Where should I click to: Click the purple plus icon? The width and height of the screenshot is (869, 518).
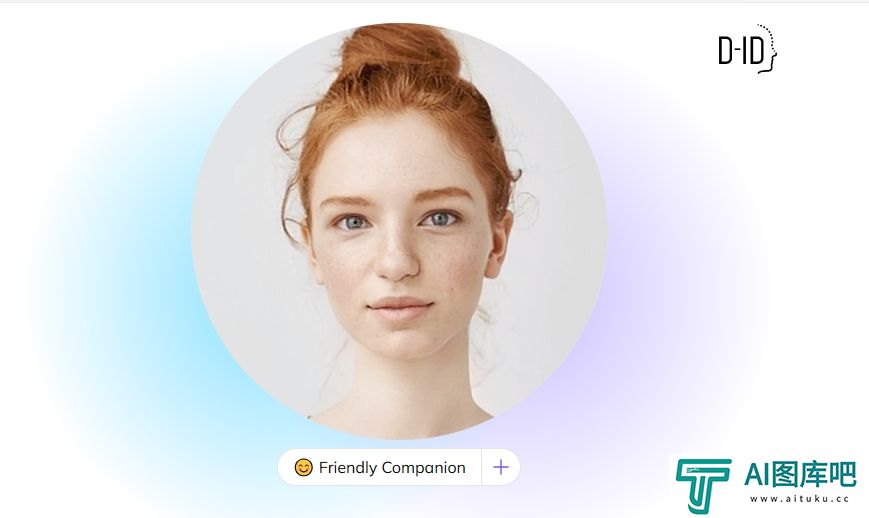point(500,467)
